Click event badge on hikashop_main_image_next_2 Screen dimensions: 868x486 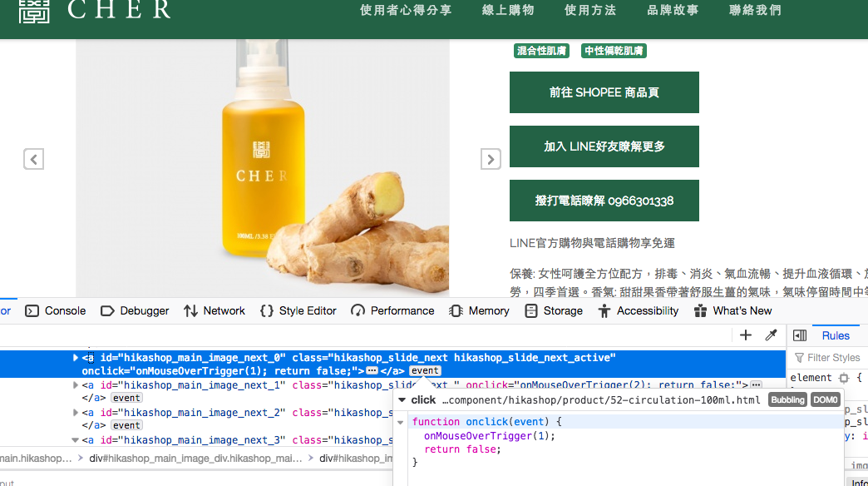126,425
